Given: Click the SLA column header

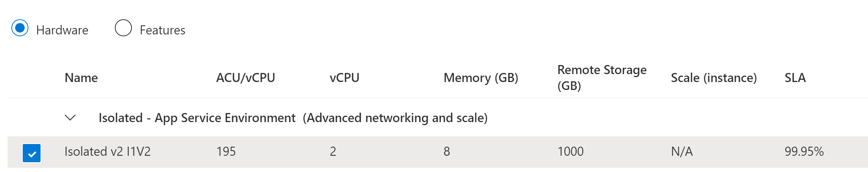Looking at the screenshot, I should [795, 77].
